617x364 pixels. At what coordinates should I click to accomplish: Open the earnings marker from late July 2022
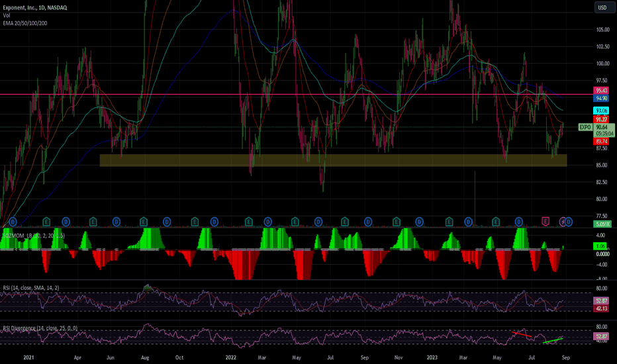(x=345, y=222)
